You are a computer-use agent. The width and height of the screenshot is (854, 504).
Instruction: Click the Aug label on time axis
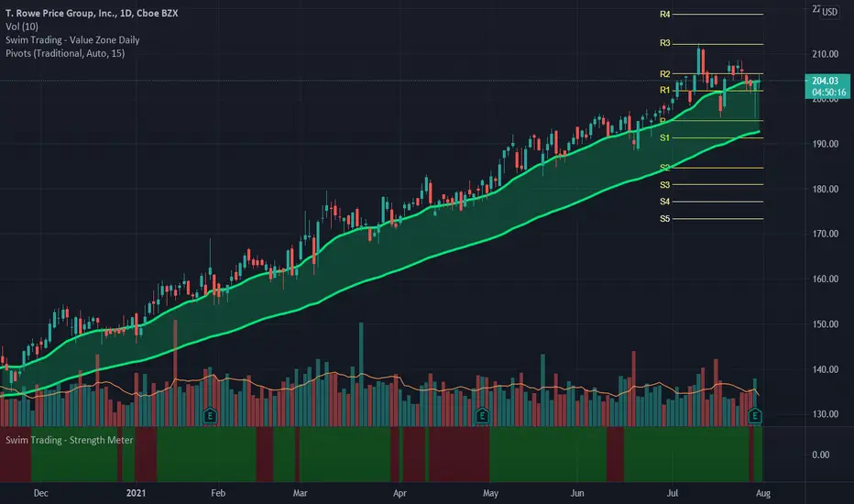pos(763,493)
